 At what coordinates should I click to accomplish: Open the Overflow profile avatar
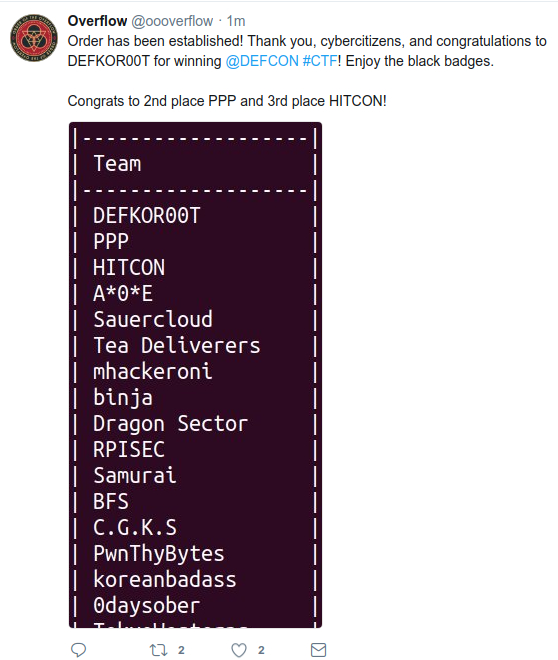tap(34, 38)
